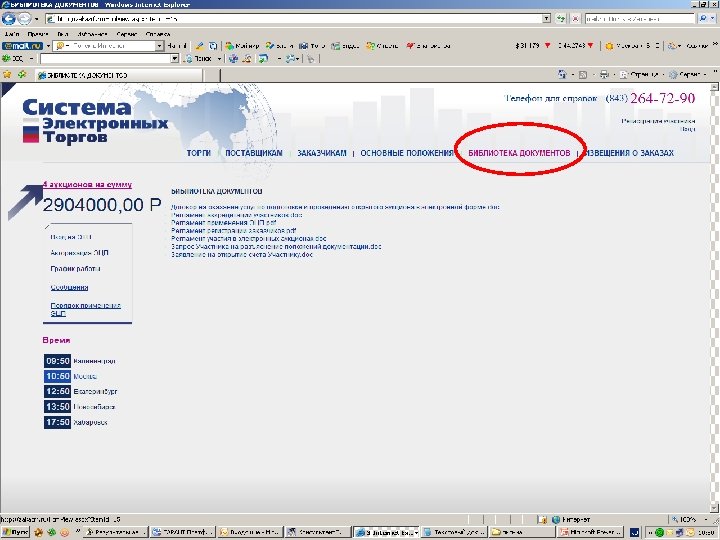The height and width of the screenshot is (540, 720).
Task: Click the Favorites star icon
Action: (x=7, y=74)
